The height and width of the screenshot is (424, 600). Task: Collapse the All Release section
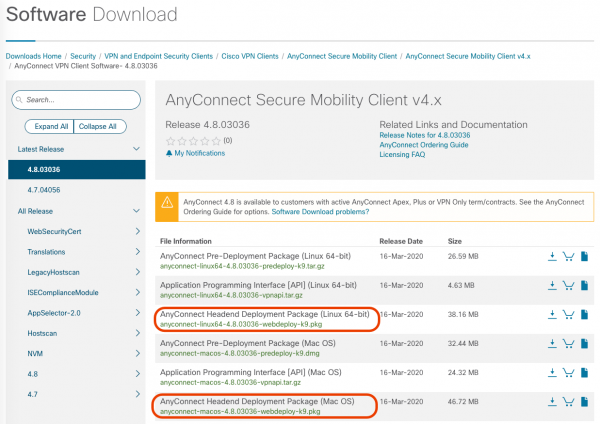[137, 211]
